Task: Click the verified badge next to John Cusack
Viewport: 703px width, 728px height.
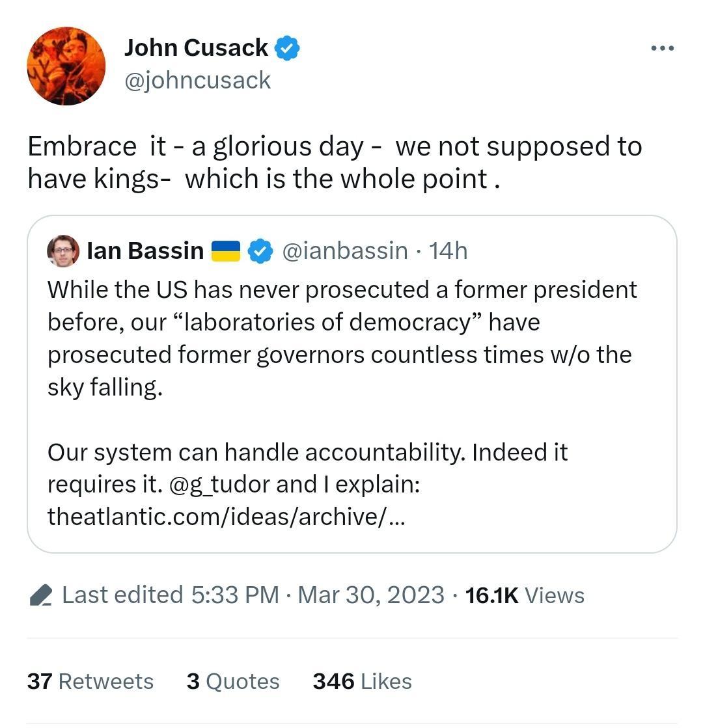Action: (x=286, y=47)
